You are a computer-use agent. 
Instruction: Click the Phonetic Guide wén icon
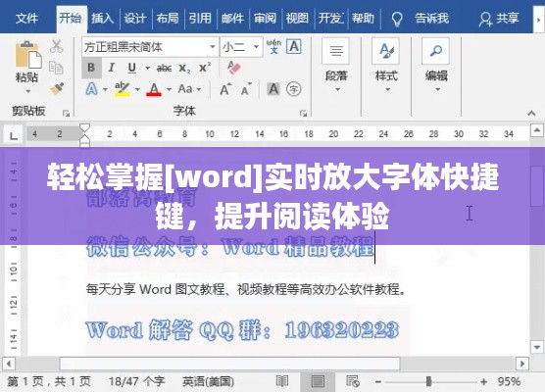click(x=273, y=47)
